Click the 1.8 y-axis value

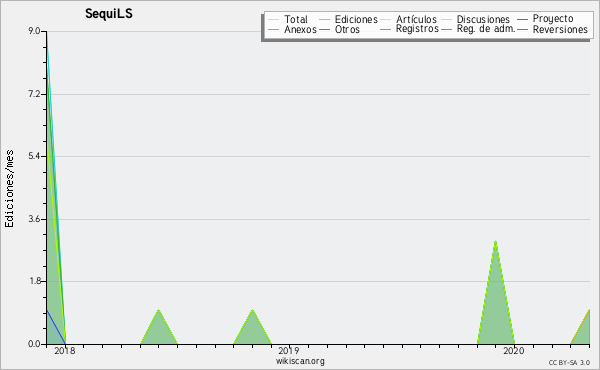click(34, 281)
